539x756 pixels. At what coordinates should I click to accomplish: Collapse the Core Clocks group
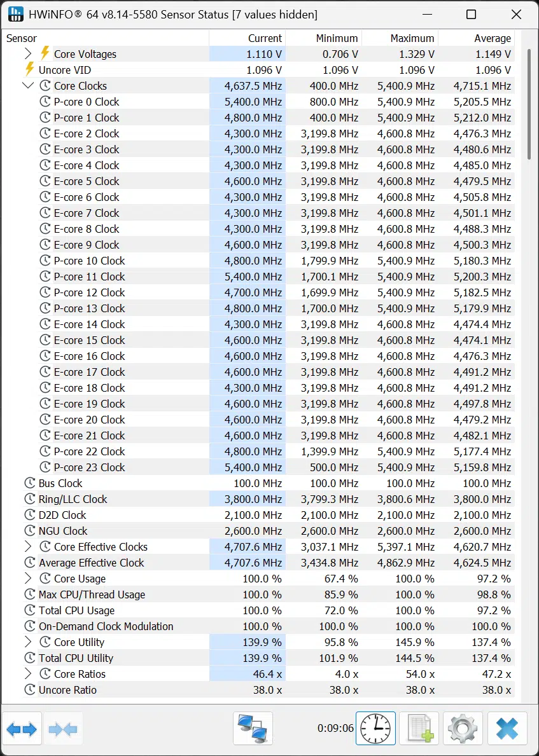28,85
